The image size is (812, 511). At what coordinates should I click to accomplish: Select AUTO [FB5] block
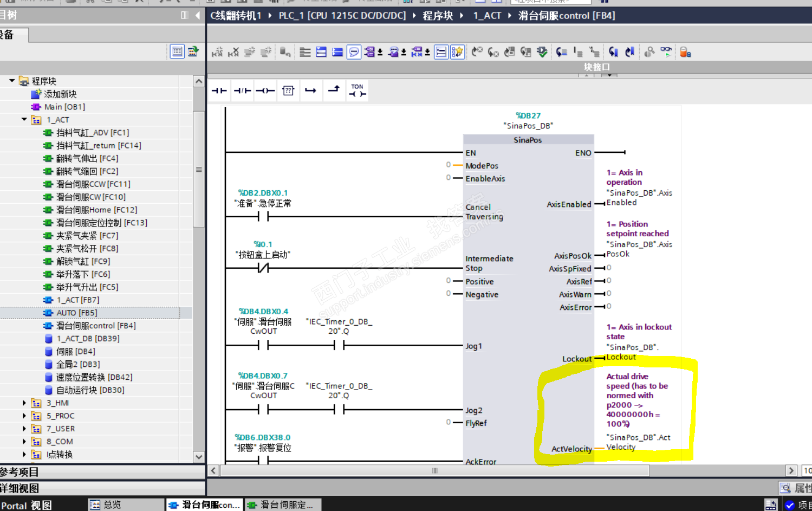pyautogui.click(x=76, y=313)
